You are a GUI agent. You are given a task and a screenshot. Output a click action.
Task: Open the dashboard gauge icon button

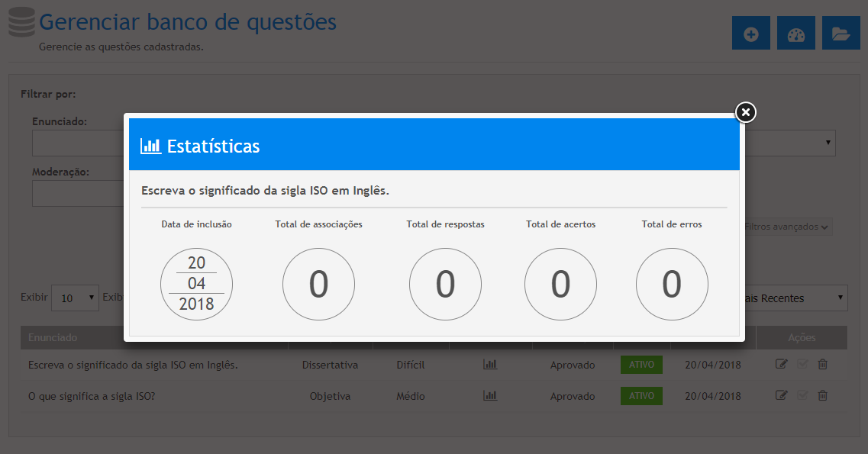795,34
